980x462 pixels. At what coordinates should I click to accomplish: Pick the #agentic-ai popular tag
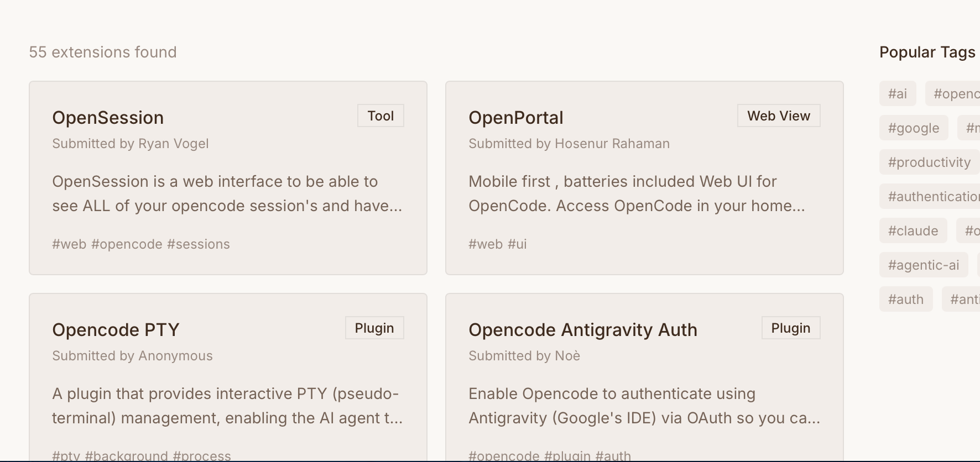(923, 265)
